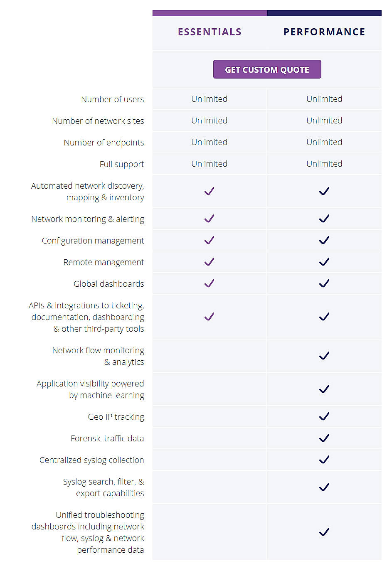Image resolution: width=392 pixels, height=566 pixels.
Task: Click the Unlimited cell under Performance endpoints
Action: (x=324, y=142)
